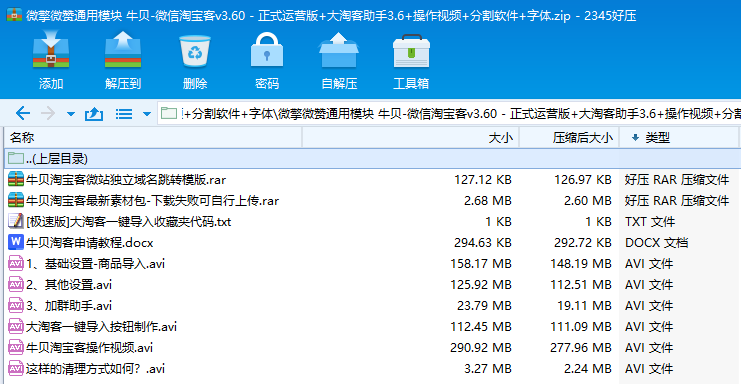Click the go-up-one-folder icon
Image resolution: width=741 pixels, height=384 pixels.
94,113
